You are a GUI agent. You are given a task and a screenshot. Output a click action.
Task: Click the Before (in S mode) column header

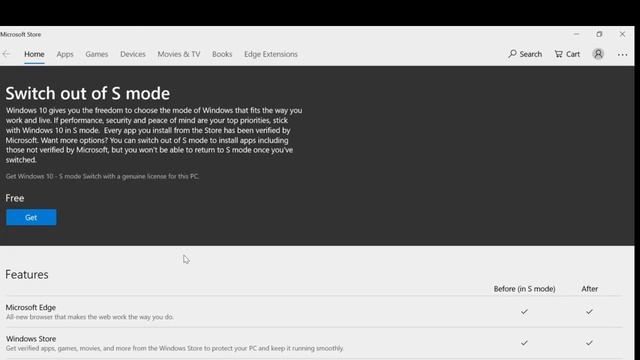pos(524,289)
